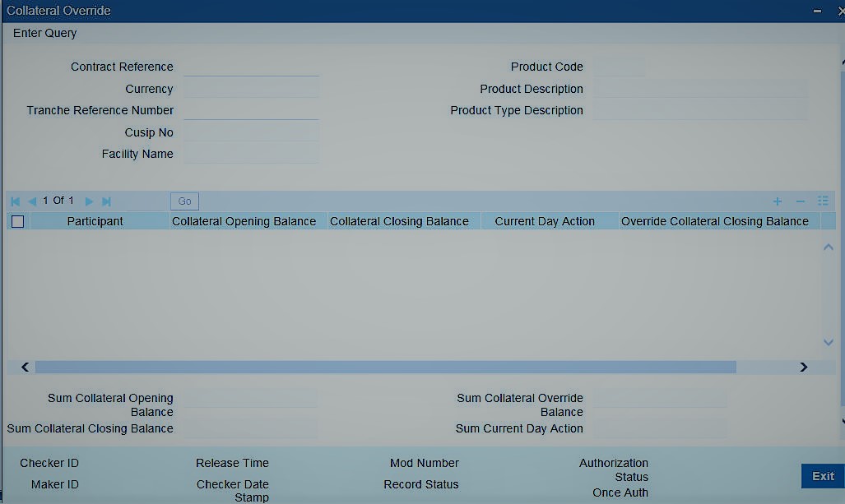The width and height of the screenshot is (845, 504).
Task: Click the Product Description field
Action: [x=700, y=89]
